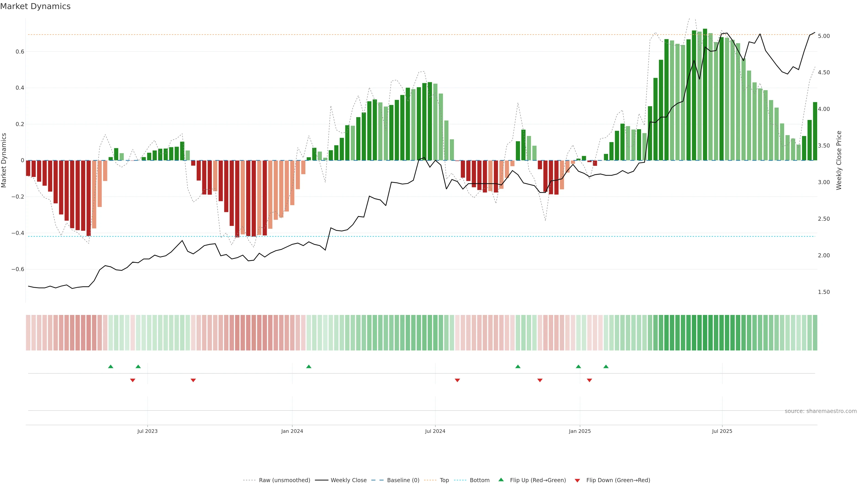This screenshot has height=488, width=868.
Task: Click the 5.00 right-axis price label
Action: coord(823,36)
